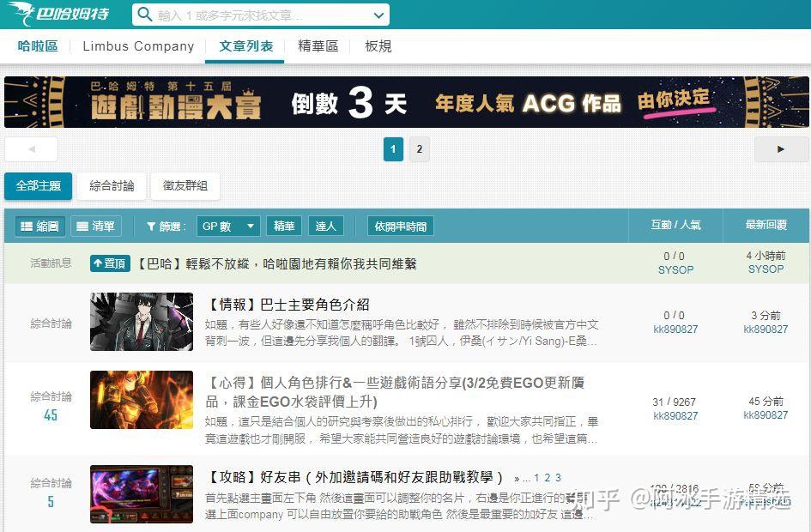
Task: Switch to 縮圖 thumbnail view
Action: 38,226
